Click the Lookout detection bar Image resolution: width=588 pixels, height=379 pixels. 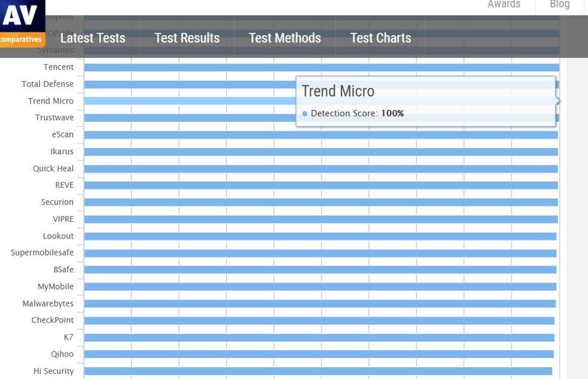[320, 236]
